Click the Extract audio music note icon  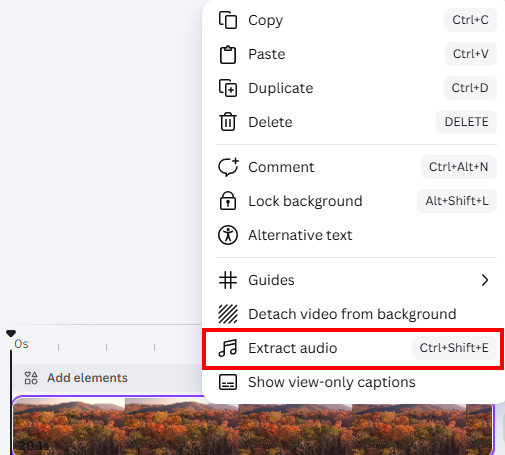coord(228,348)
